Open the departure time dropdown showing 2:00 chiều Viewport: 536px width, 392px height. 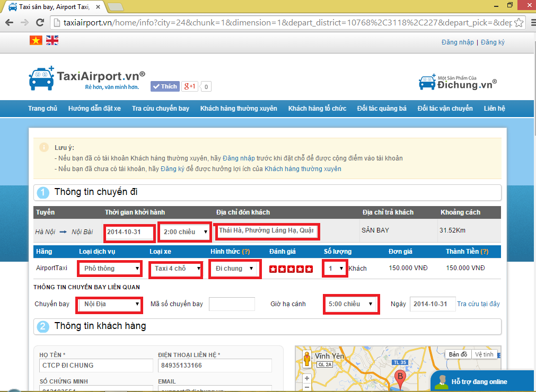[x=185, y=232]
